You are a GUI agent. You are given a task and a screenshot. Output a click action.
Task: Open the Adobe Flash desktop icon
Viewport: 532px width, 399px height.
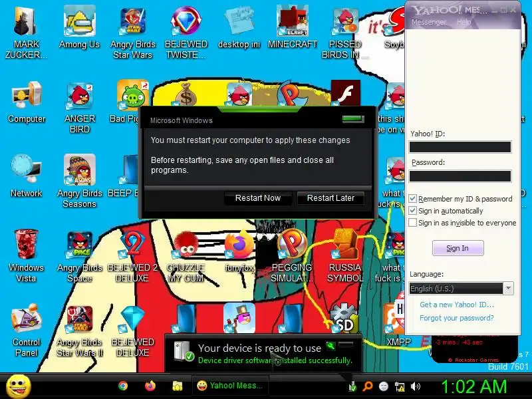tap(345, 93)
